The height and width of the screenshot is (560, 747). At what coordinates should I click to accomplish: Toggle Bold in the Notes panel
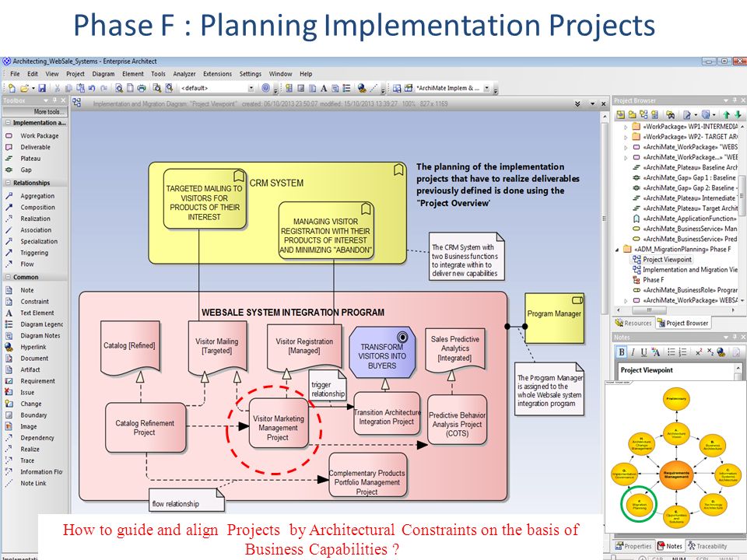coord(621,352)
